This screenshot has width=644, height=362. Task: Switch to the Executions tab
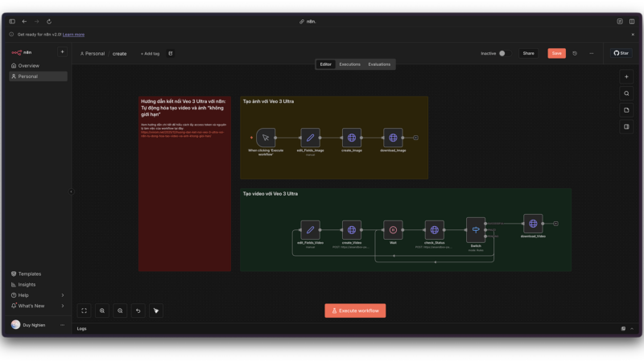[349, 64]
